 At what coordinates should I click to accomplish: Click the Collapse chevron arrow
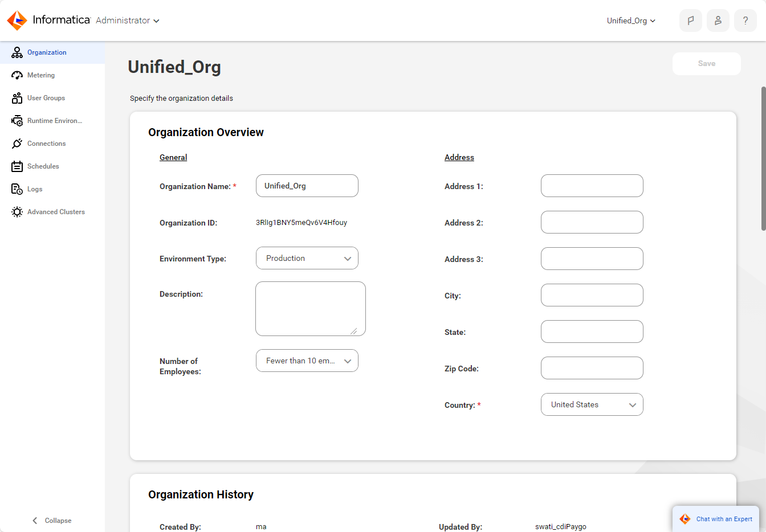coord(35,521)
